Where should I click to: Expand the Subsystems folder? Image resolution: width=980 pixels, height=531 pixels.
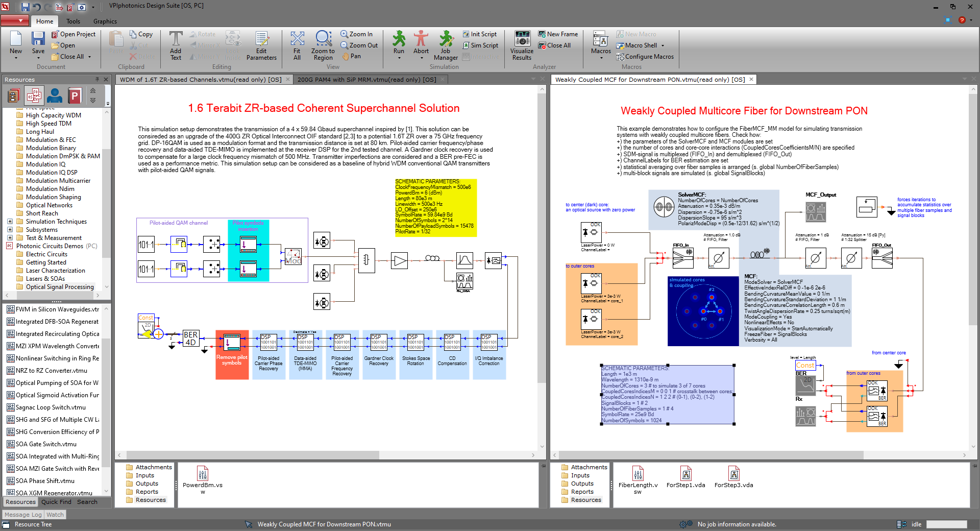coord(10,230)
